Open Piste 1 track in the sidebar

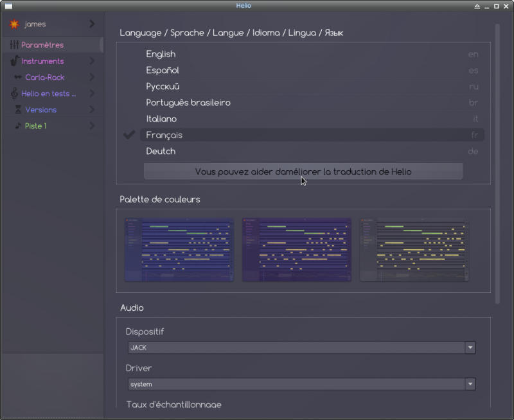(35, 126)
